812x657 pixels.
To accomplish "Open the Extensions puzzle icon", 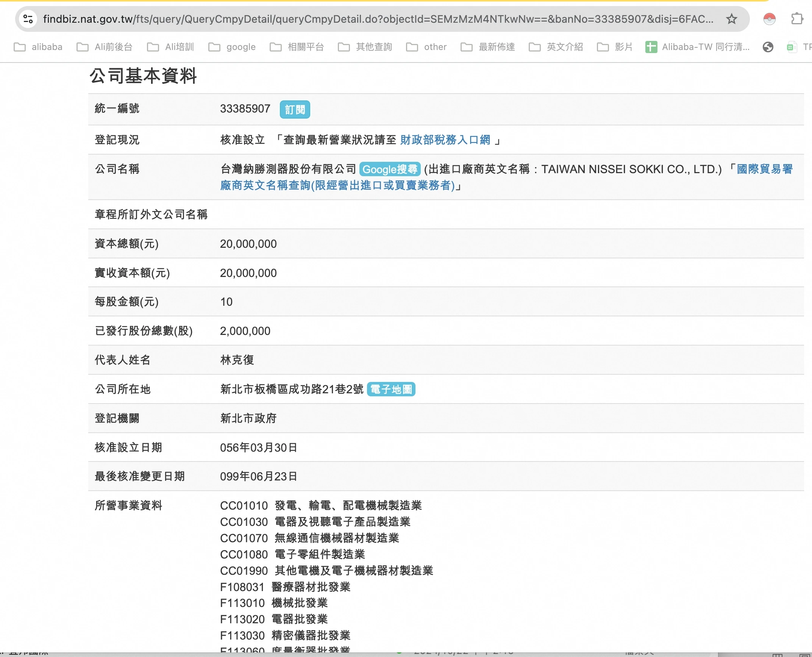I will click(x=797, y=19).
